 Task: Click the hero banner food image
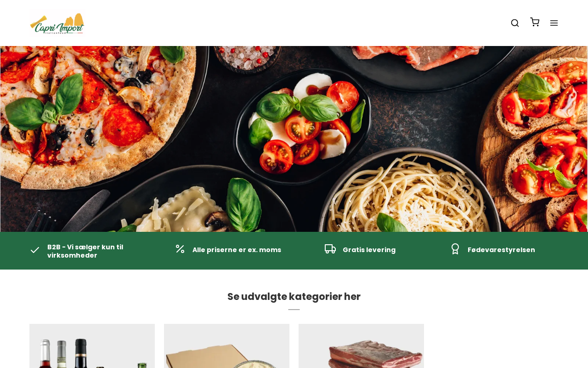pos(294,139)
